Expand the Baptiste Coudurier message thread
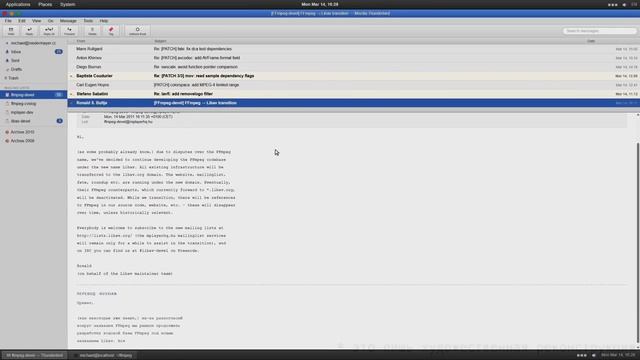Screen dimensions: 640x360 (71, 76)
